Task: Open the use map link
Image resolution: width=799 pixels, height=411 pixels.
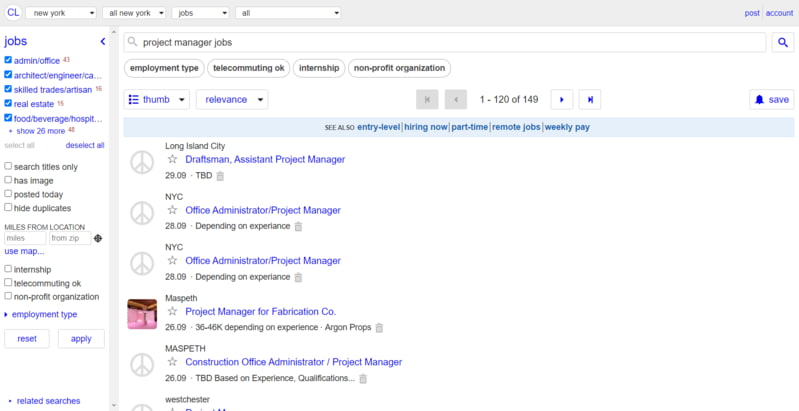Action: (24, 251)
